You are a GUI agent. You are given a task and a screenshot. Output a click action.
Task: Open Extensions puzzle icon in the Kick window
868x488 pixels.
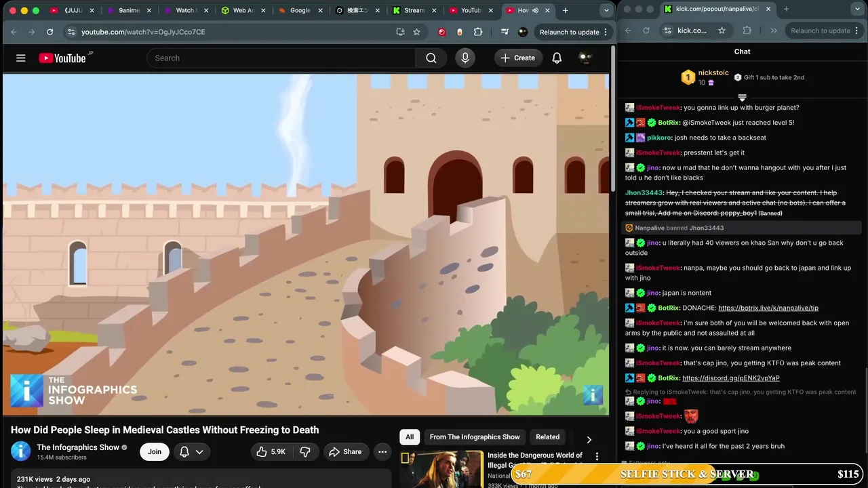pyautogui.click(x=747, y=30)
